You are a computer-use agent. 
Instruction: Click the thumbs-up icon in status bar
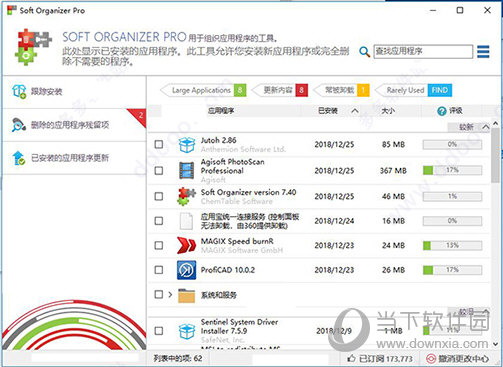pyautogui.click(x=351, y=359)
